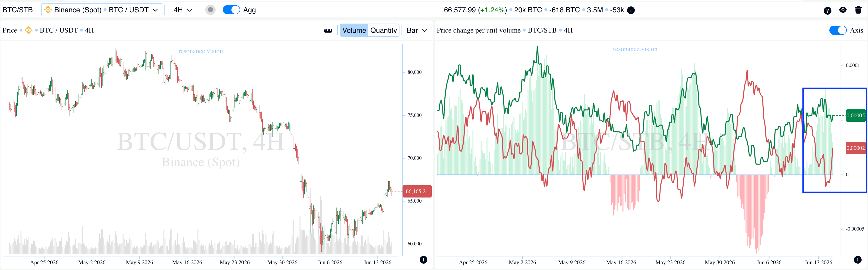Switch to the Volume tab
Viewport: 868px width, 270px height.
click(x=354, y=30)
